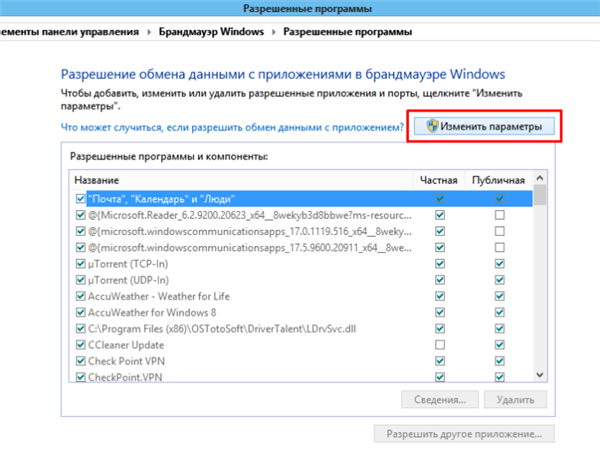Toggle the main checkbox for µTorrent (UDP-In)
600x451 pixels.
pyautogui.click(x=80, y=280)
